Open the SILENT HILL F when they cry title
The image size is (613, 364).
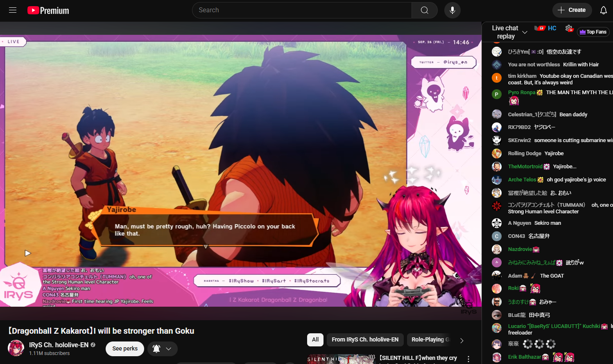418,358
